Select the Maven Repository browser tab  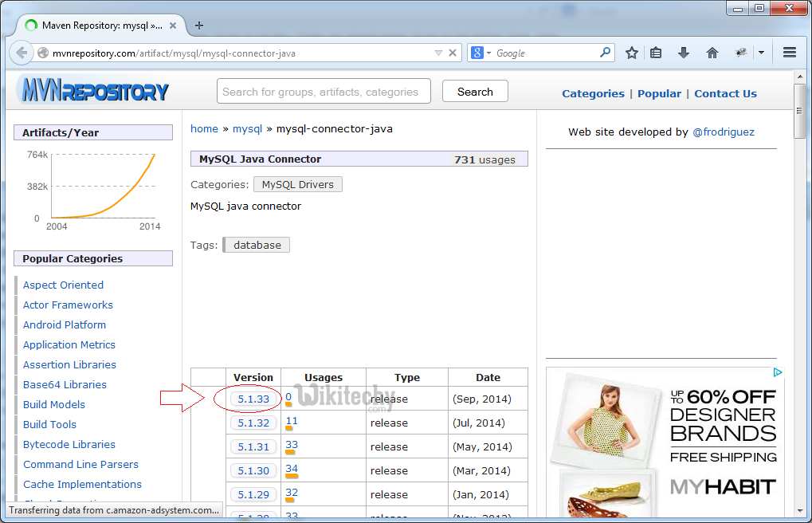click(97, 26)
